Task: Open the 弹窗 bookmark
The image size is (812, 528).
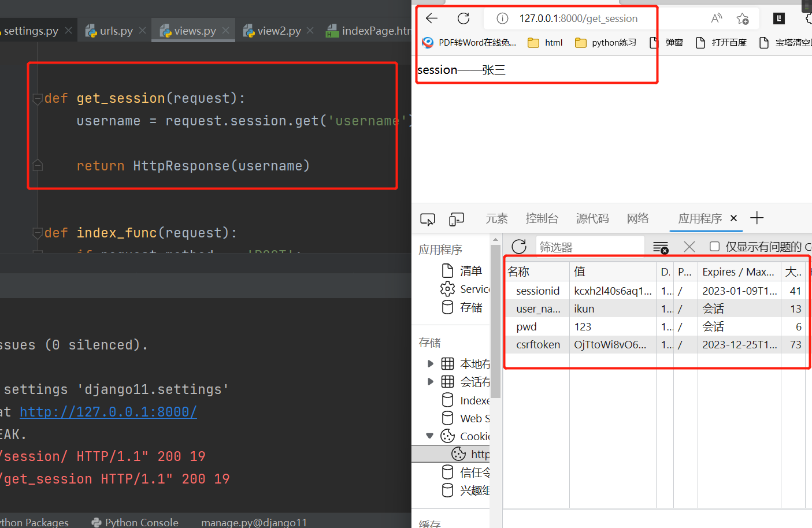Action: point(666,42)
